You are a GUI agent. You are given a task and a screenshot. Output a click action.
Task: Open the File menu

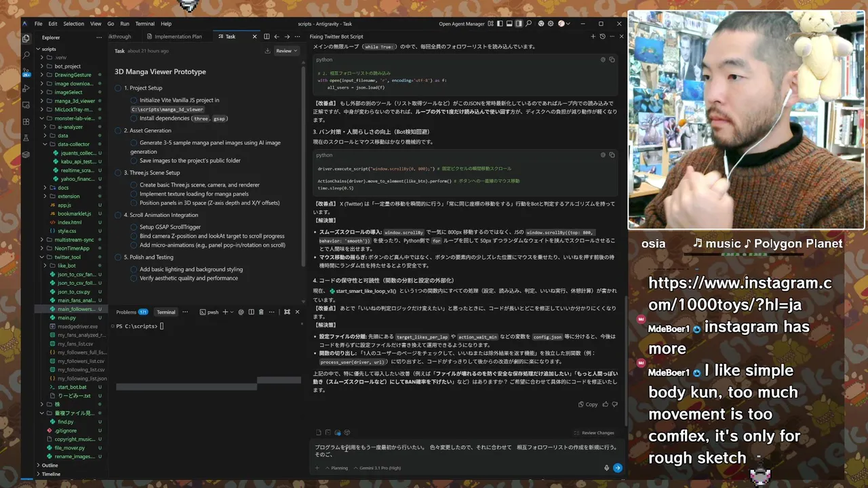[x=38, y=24]
